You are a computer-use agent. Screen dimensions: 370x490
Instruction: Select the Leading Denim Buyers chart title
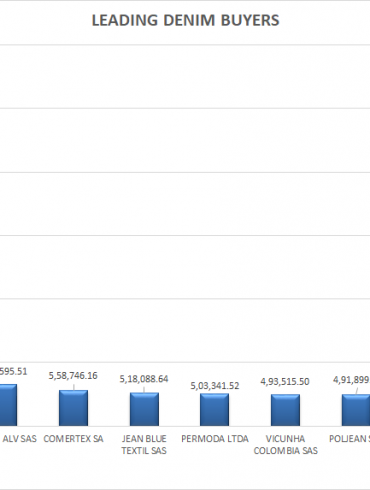(x=185, y=20)
